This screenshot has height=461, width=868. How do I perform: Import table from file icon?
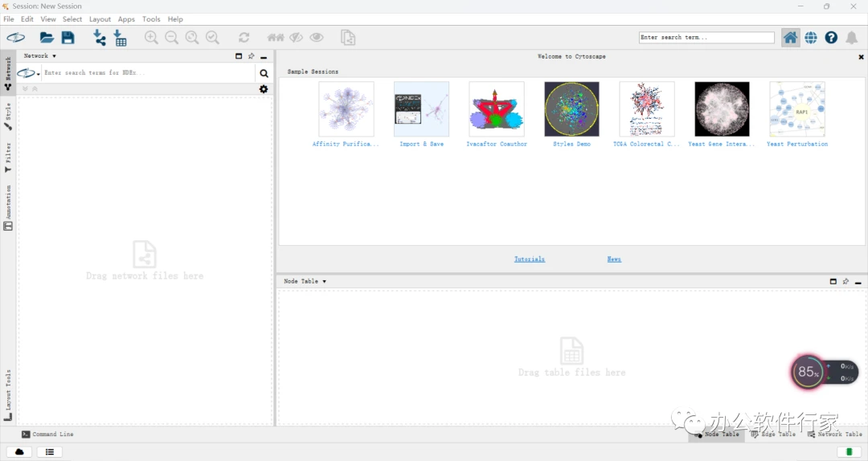[x=120, y=38]
